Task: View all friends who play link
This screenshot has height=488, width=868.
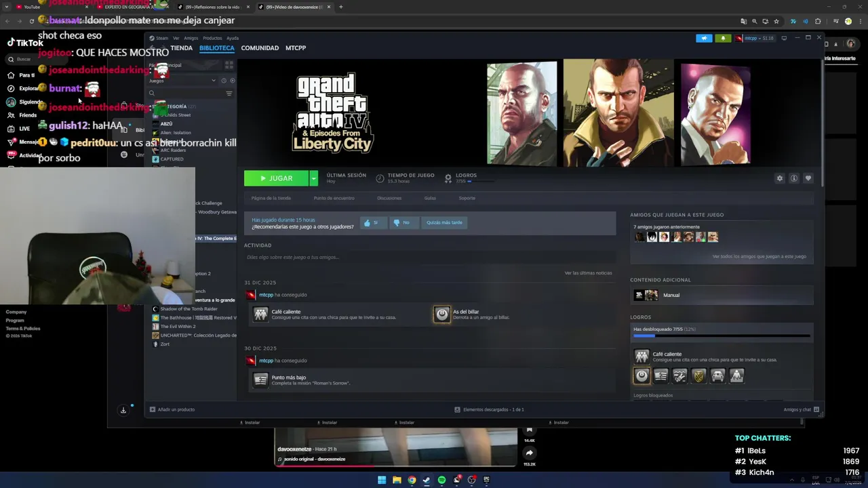Action: (759, 257)
